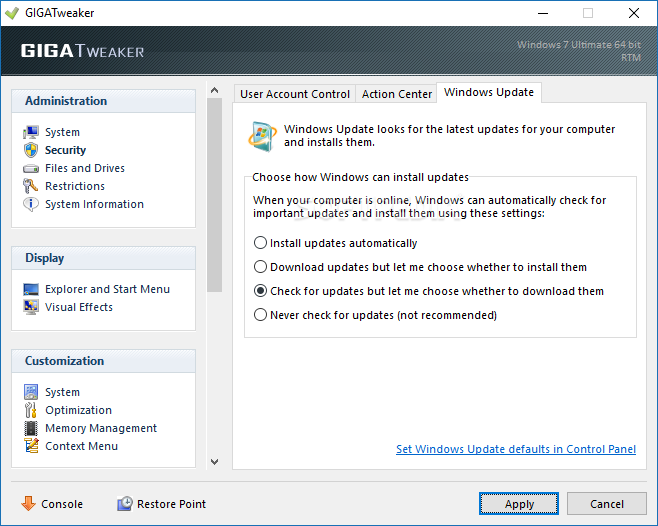Open Files and Drives section

(x=85, y=168)
